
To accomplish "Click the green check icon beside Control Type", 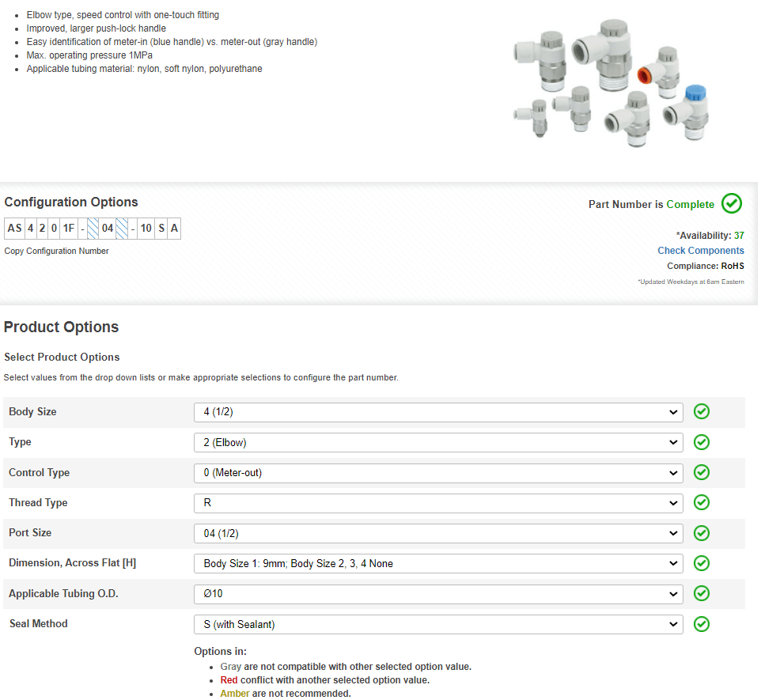I will click(701, 472).
